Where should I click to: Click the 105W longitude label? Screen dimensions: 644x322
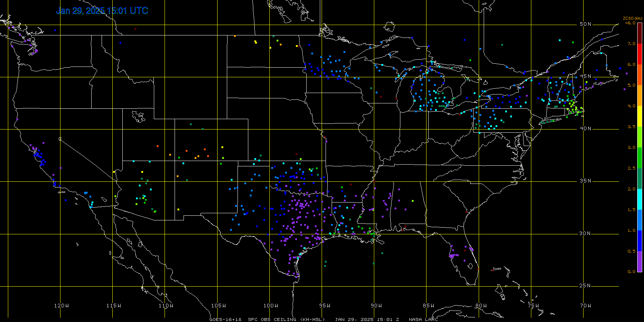(218, 306)
